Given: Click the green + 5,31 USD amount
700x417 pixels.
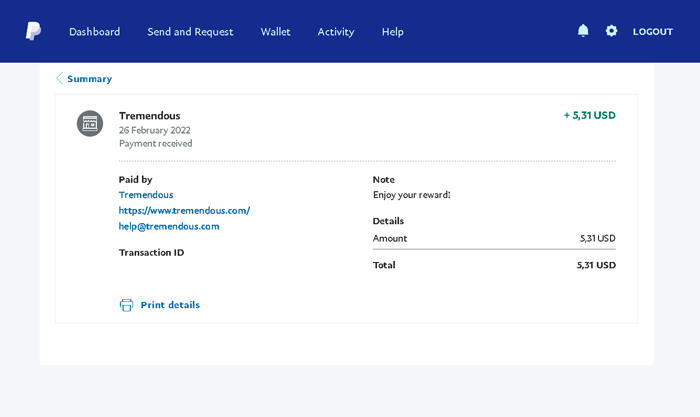Looking at the screenshot, I should (589, 115).
